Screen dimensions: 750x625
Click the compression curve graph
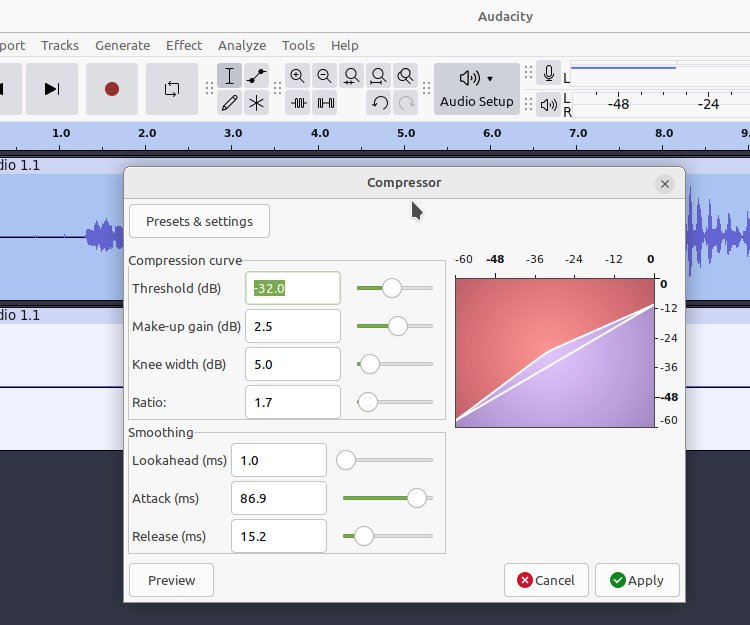pos(555,352)
